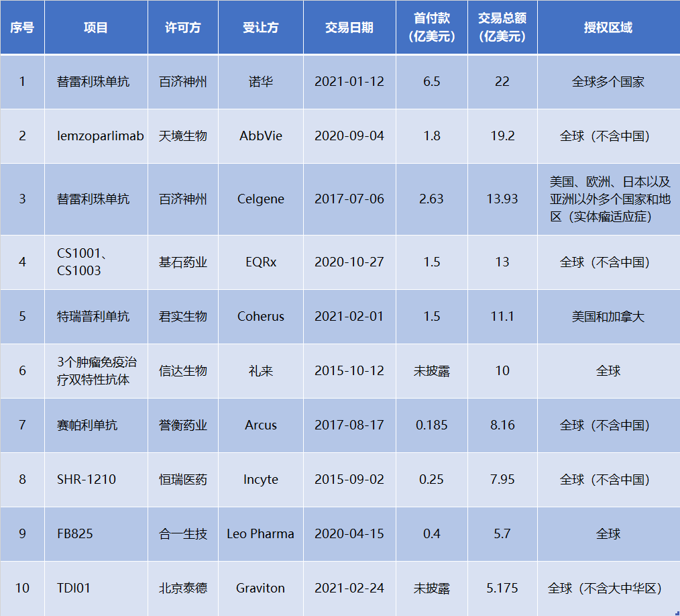Screen dimensions: 680x616
Task: Select the 誉衡药业 licensor cell
Action: (x=182, y=425)
